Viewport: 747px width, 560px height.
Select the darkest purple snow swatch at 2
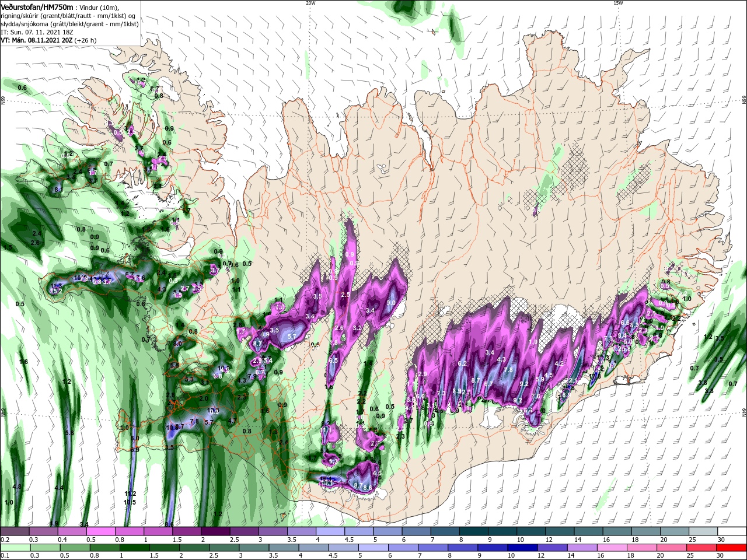point(215,531)
